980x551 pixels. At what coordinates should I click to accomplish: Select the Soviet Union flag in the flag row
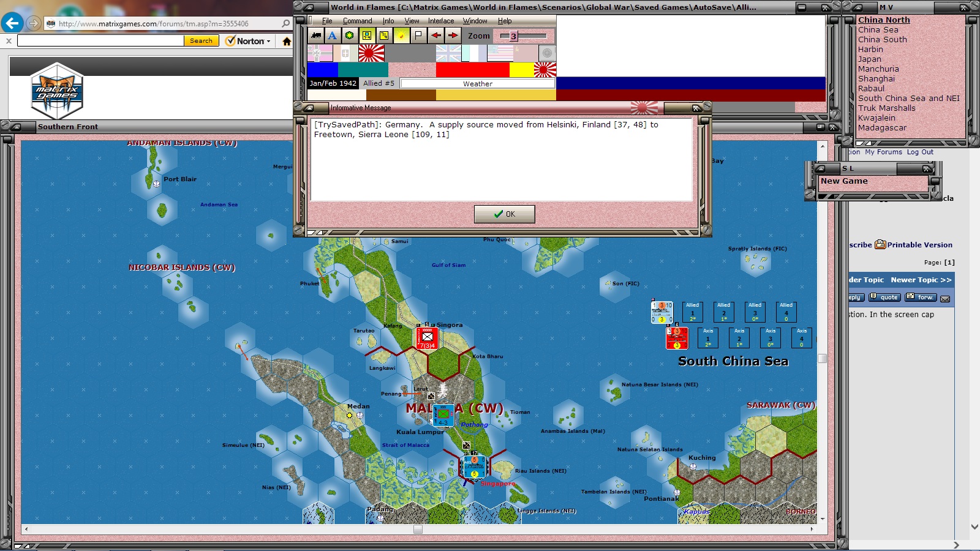coord(526,53)
